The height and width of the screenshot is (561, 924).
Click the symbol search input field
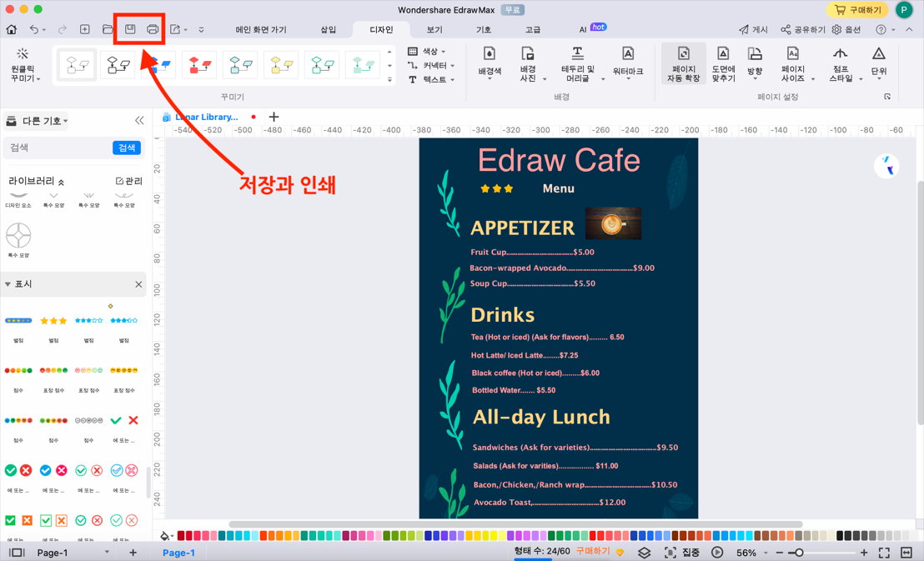58,148
